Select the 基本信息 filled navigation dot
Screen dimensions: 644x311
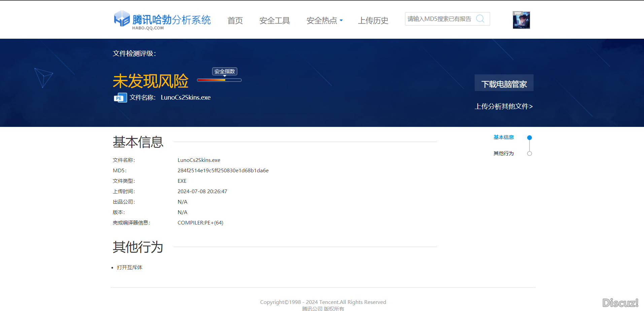tap(530, 138)
